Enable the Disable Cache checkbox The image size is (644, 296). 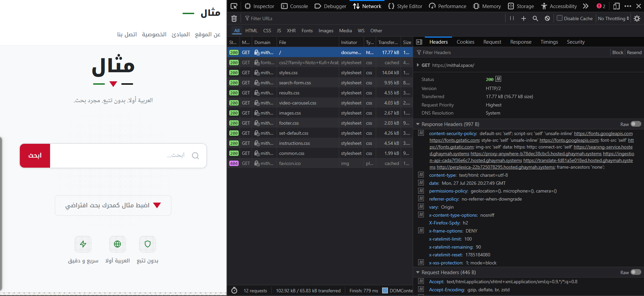pyautogui.click(x=560, y=18)
